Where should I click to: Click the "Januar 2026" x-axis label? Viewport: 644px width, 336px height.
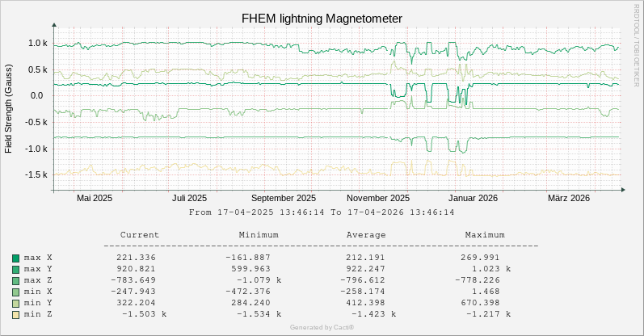(x=473, y=198)
